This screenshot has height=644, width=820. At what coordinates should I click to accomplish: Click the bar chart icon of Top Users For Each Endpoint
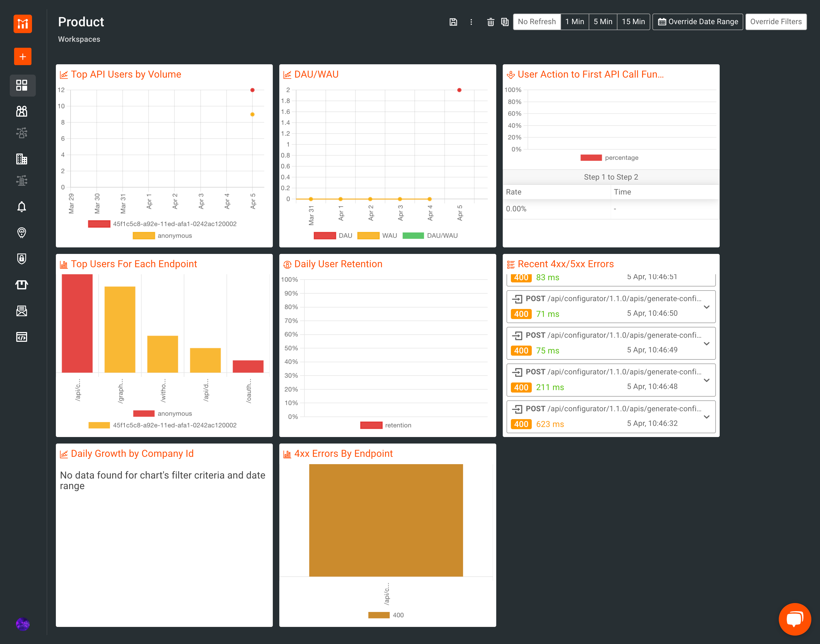pos(64,264)
